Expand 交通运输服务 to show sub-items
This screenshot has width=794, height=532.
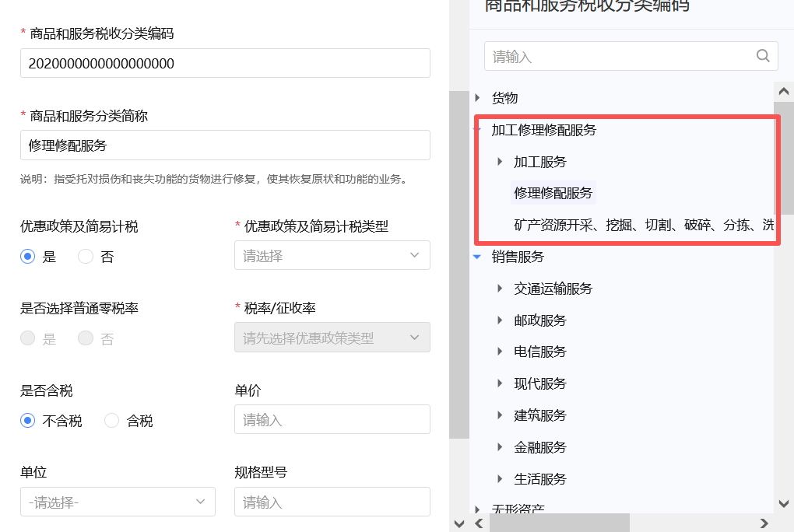(x=498, y=288)
